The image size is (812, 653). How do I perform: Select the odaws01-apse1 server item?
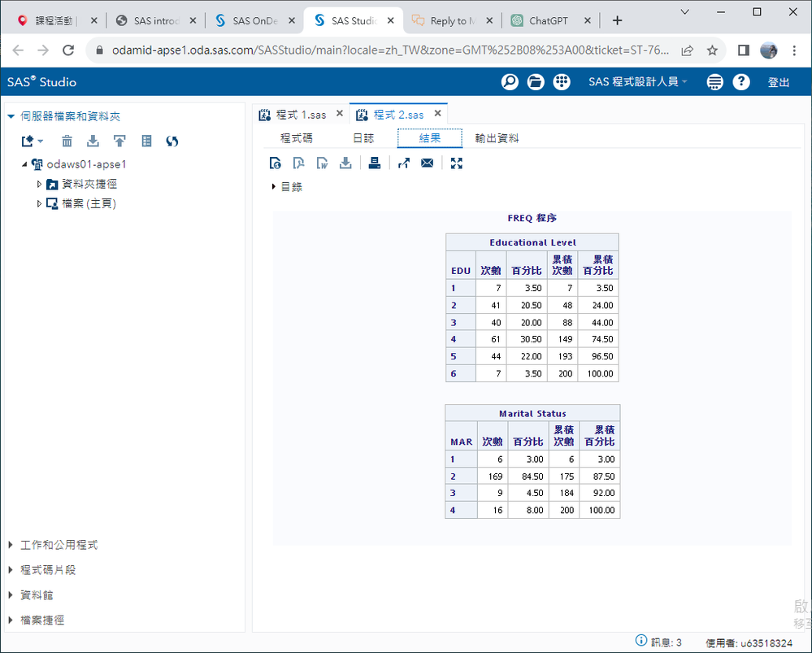pyautogui.click(x=86, y=164)
